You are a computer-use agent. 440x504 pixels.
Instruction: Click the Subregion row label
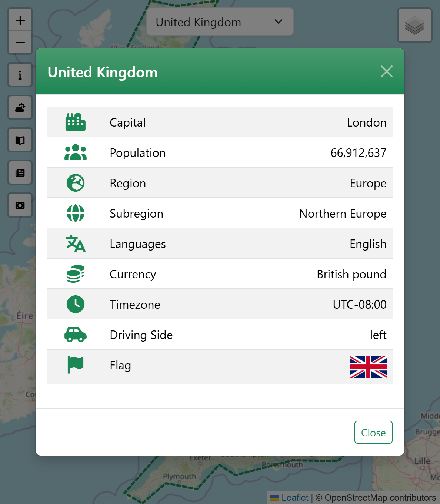coord(137,214)
